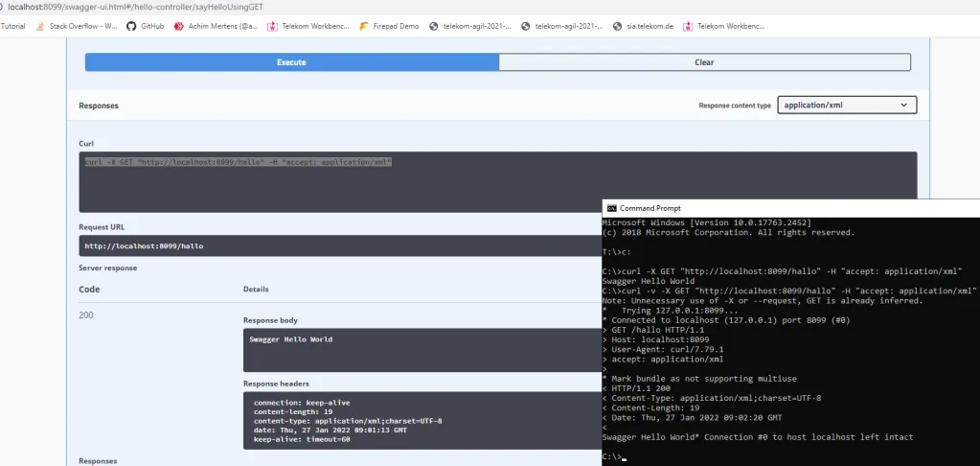
Task: Click the Microsoft Windows version line in Command Prompt
Action: point(707,222)
